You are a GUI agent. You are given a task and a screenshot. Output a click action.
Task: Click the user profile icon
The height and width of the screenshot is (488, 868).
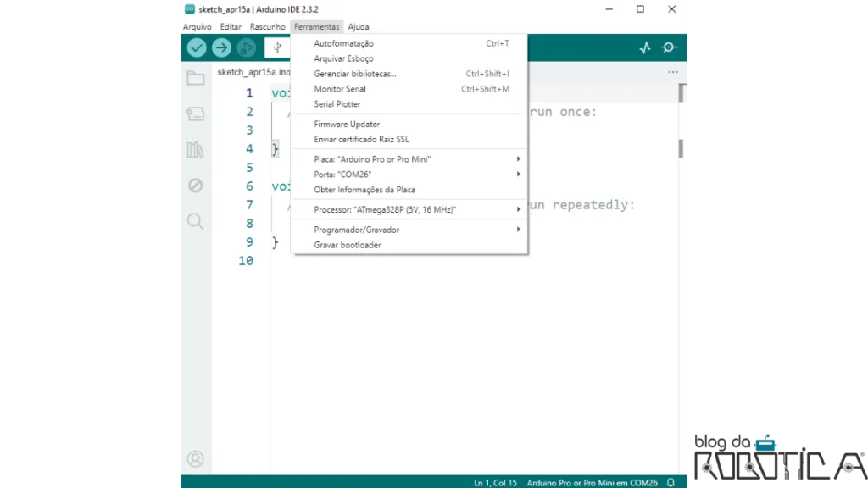[x=196, y=458]
